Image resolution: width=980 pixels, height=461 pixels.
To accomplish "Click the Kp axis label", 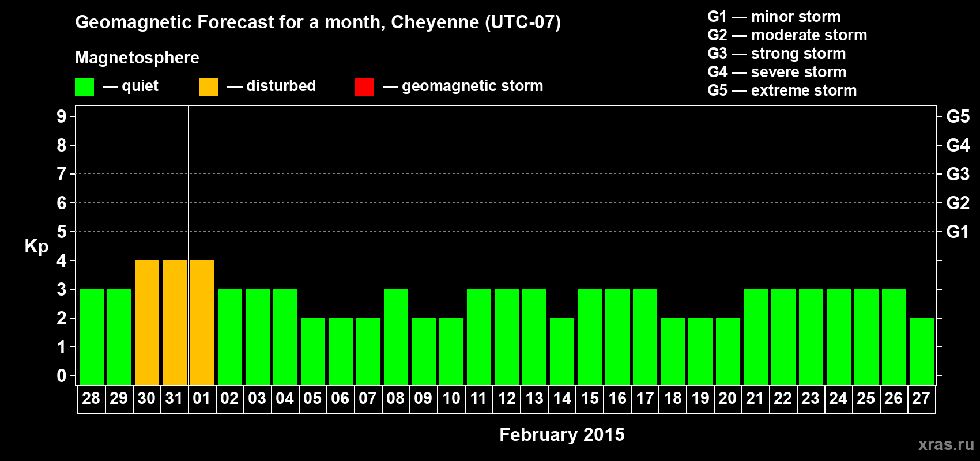I will tap(36, 247).
